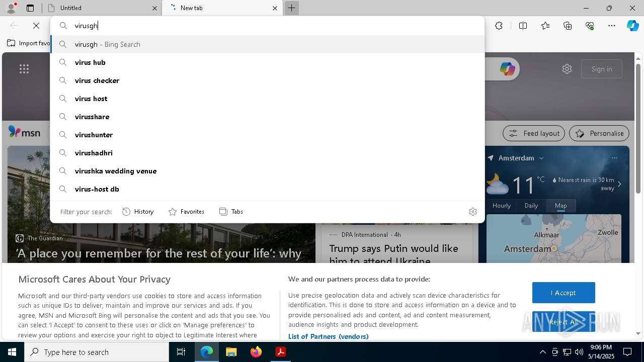Open the msn logo link
The image size is (644, 362).
[24, 133]
